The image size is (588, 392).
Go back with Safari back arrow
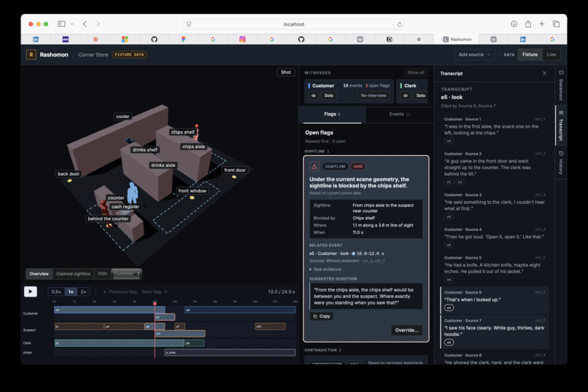pyautogui.click(x=85, y=24)
